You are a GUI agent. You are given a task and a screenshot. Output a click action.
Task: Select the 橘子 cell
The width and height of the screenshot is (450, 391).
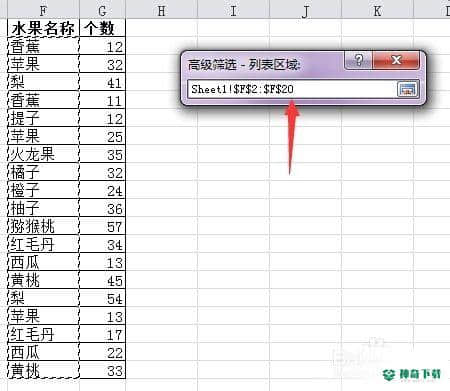point(43,172)
